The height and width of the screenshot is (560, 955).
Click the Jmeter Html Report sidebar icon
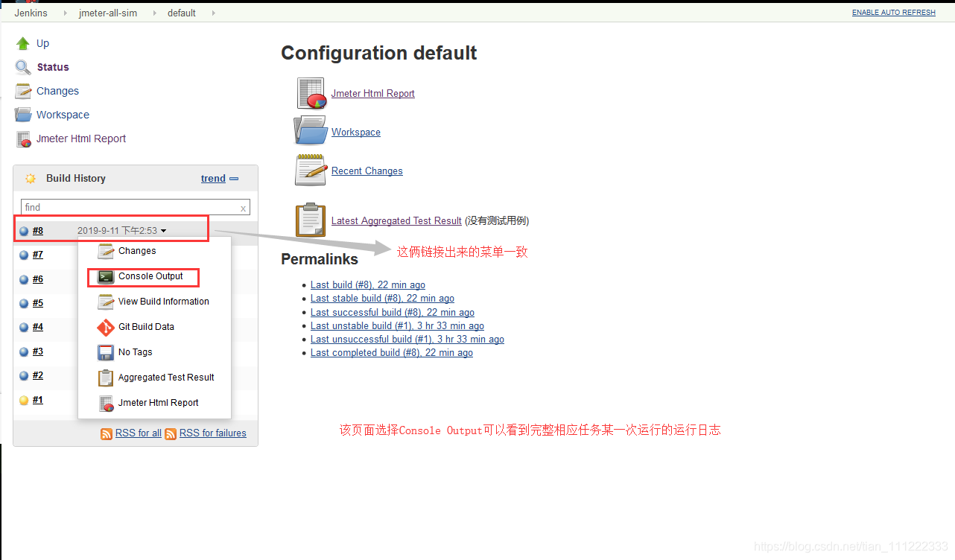pos(23,139)
